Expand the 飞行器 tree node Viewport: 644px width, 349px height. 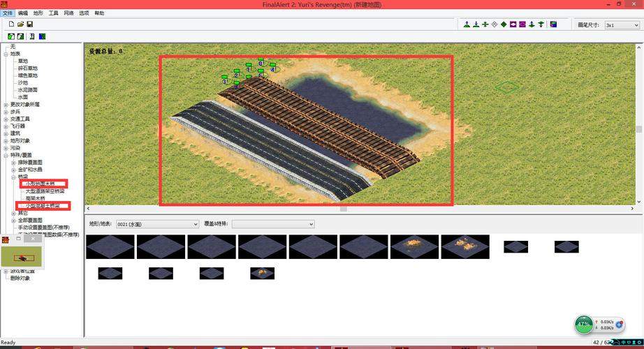6,126
